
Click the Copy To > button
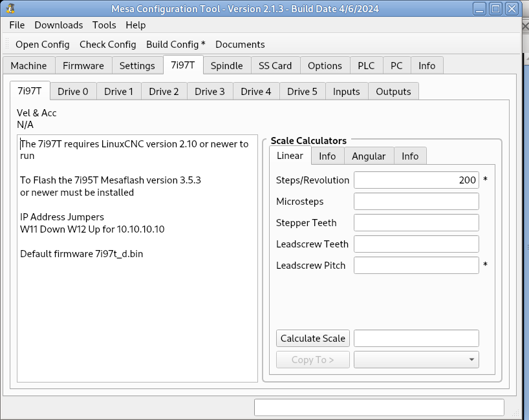click(x=313, y=360)
